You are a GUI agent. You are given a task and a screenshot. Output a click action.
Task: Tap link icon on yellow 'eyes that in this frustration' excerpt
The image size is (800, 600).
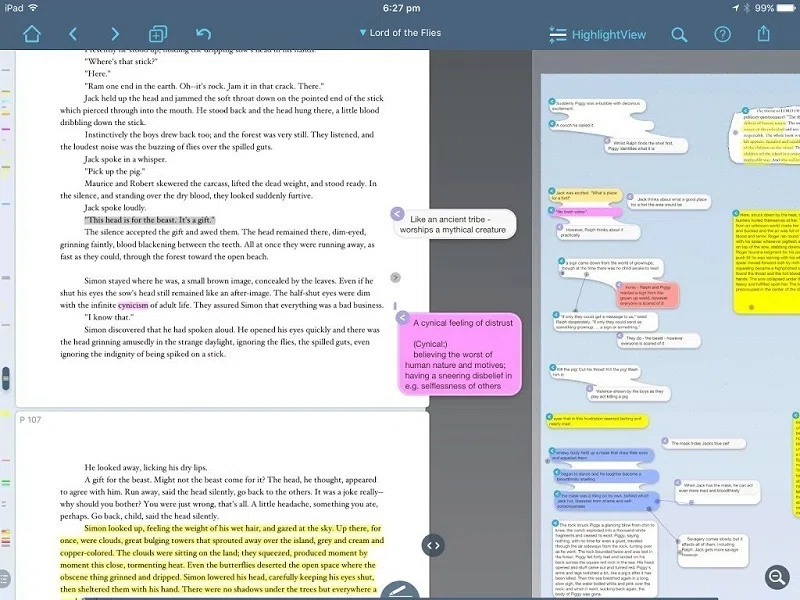(549, 417)
